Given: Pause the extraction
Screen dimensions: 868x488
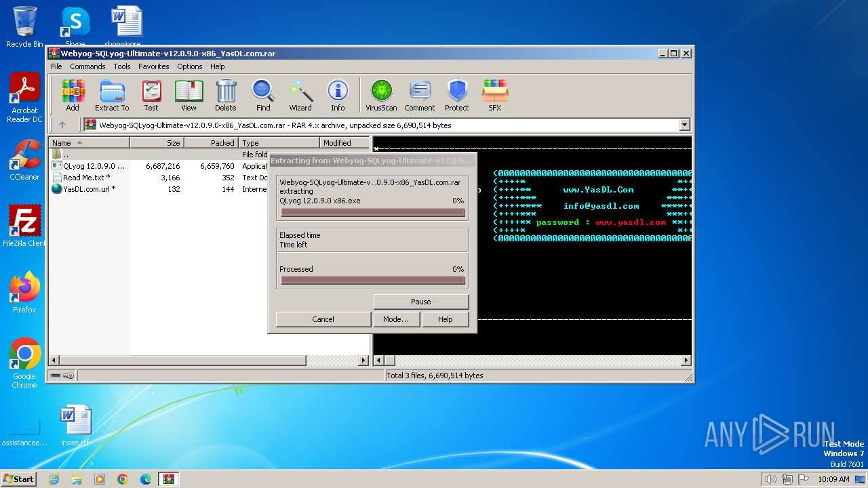Looking at the screenshot, I should (x=420, y=302).
